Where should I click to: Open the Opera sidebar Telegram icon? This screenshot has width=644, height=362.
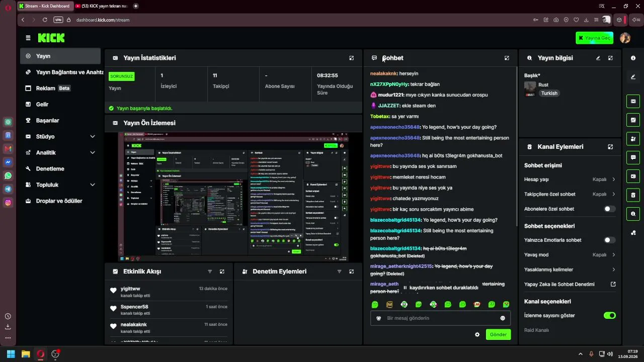point(8,189)
